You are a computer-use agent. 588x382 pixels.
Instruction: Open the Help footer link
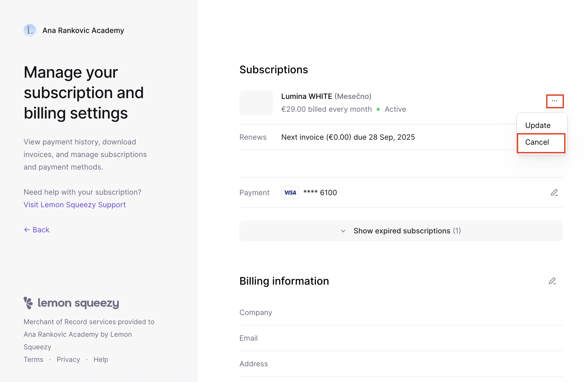pos(101,359)
